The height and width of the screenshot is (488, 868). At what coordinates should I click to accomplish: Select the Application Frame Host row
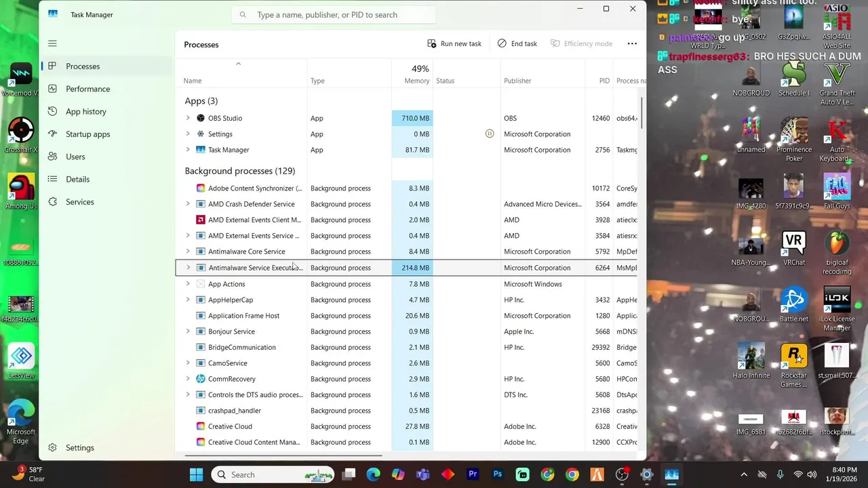coord(406,316)
